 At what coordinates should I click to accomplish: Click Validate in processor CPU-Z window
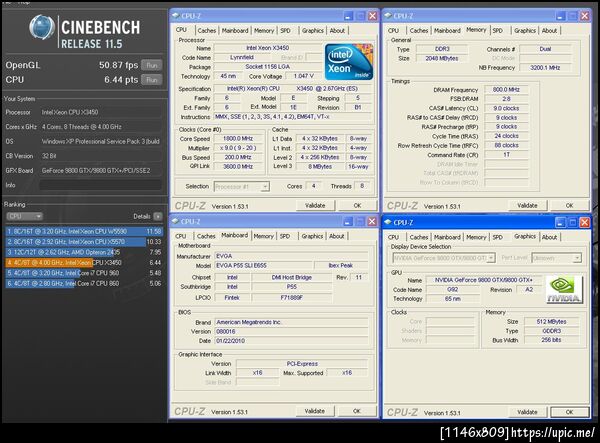pos(315,205)
